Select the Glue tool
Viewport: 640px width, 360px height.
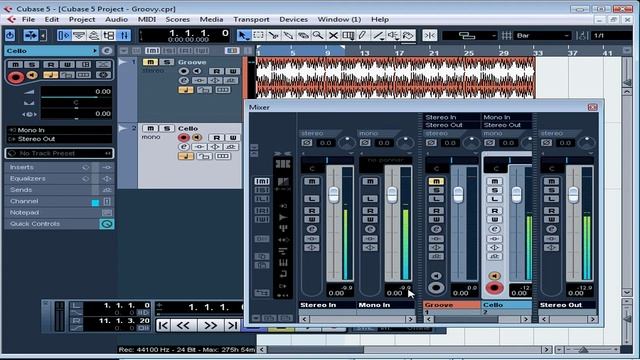[x=288, y=36]
